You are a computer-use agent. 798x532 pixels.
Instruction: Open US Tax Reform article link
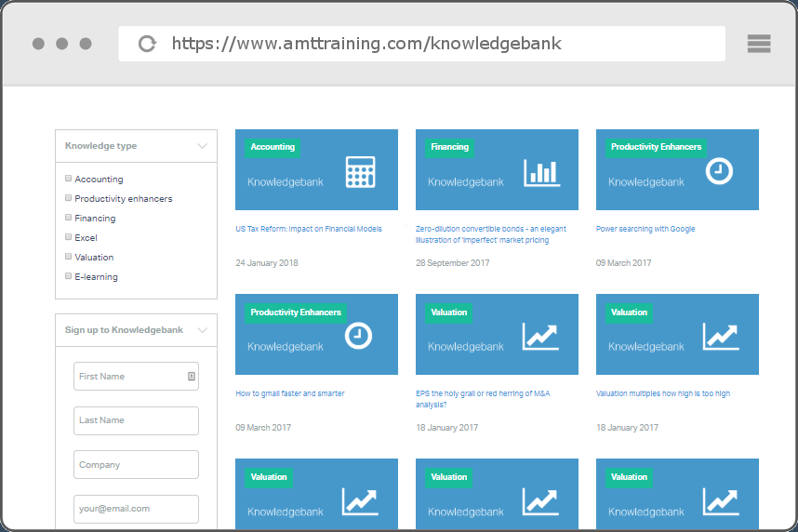coord(308,229)
